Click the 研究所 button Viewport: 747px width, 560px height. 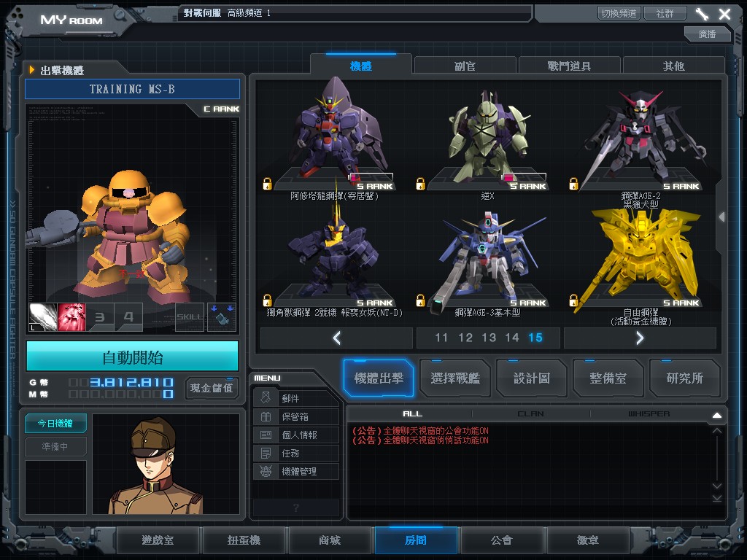(x=684, y=378)
